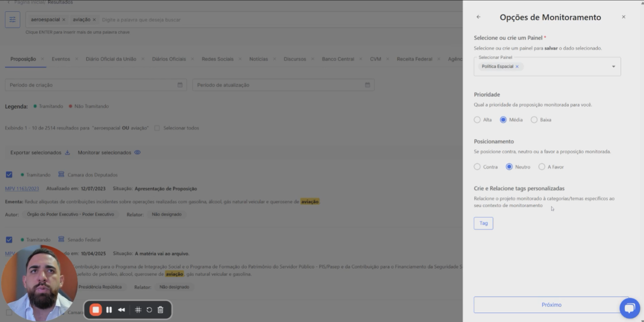Image resolution: width=644 pixels, height=322 pixels.
Task: Rewind the recording
Action: coord(122,310)
